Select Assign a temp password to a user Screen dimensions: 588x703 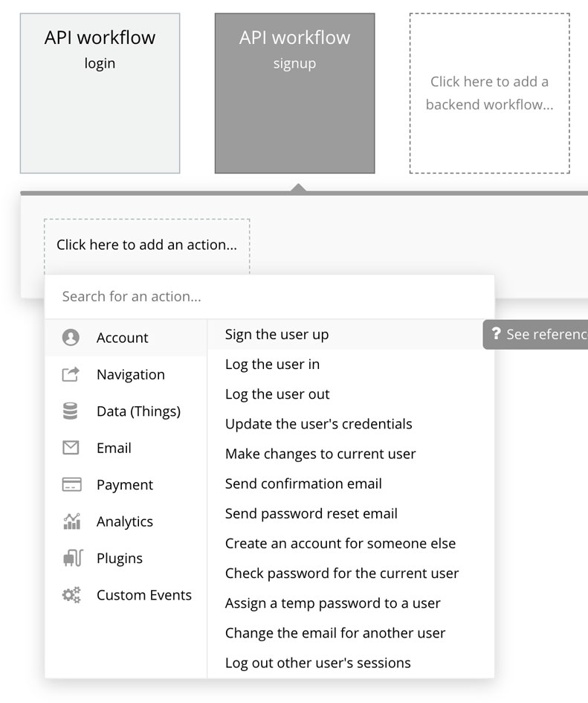(332, 603)
